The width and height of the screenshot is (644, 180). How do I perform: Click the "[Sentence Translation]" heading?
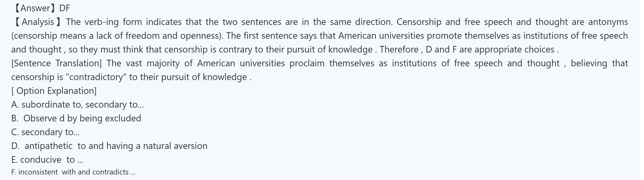click(x=57, y=63)
